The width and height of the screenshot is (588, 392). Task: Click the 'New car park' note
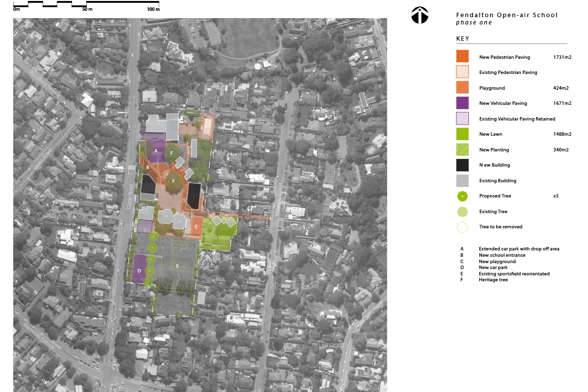[493, 268]
